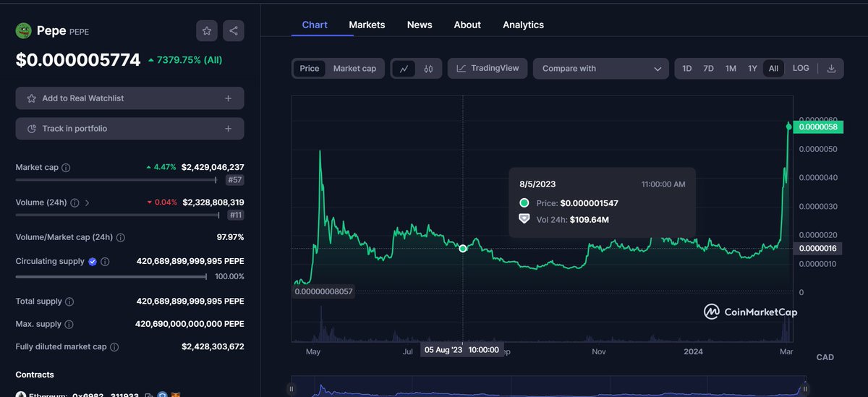Viewport: 868px width, 397px height.
Task: Click the Circulating supply progress bar
Action: tap(111, 276)
